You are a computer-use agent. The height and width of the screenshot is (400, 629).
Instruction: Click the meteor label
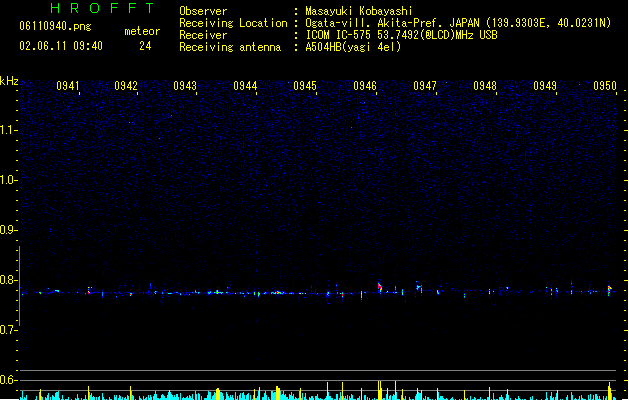pos(142,31)
